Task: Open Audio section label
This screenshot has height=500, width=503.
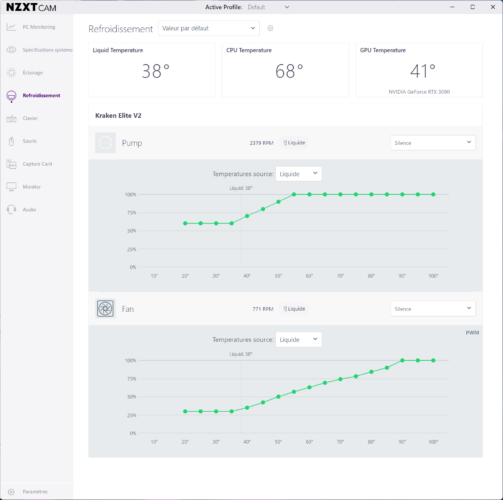Action: [x=29, y=210]
